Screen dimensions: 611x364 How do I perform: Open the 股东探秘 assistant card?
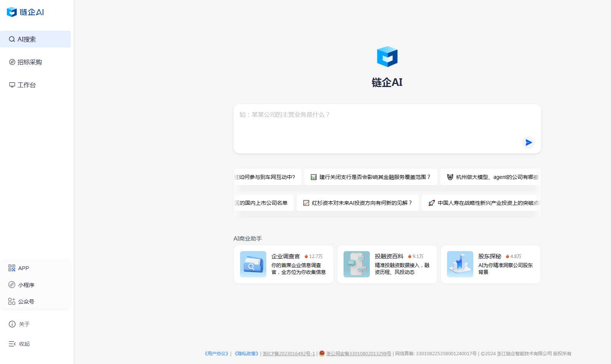click(491, 264)
